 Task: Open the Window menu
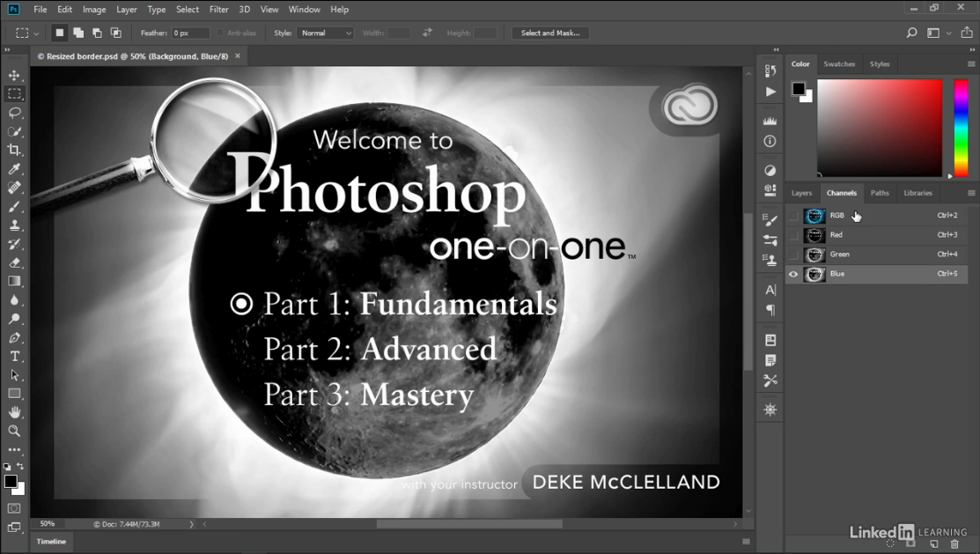(x=305, y=10)
